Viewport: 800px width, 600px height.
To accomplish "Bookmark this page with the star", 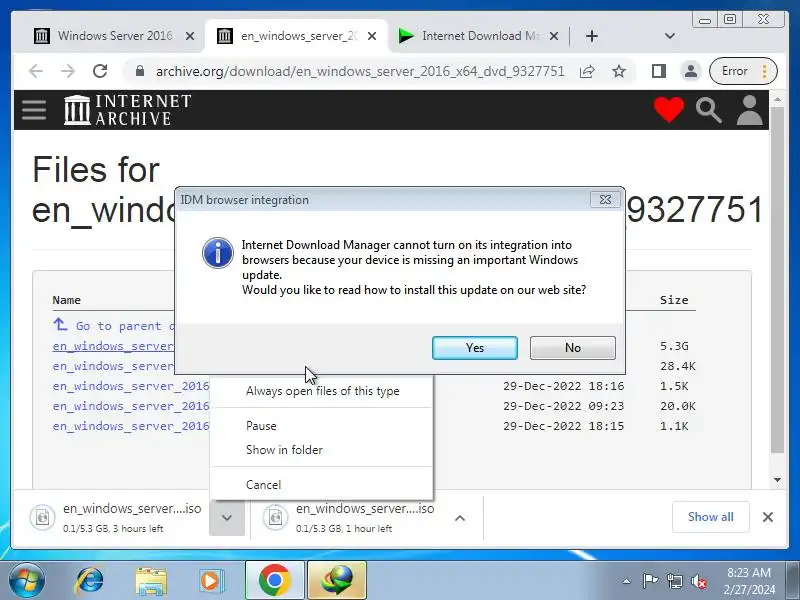I will coord(619,71).
